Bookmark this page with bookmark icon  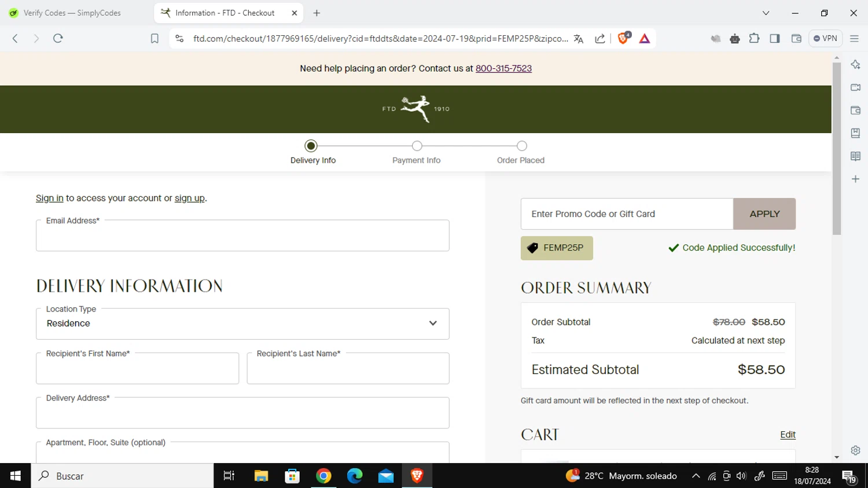(x=155, y=39)
